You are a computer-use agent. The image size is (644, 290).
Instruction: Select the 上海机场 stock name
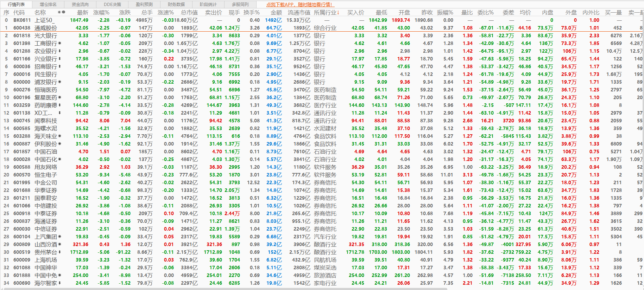[46, 260]
